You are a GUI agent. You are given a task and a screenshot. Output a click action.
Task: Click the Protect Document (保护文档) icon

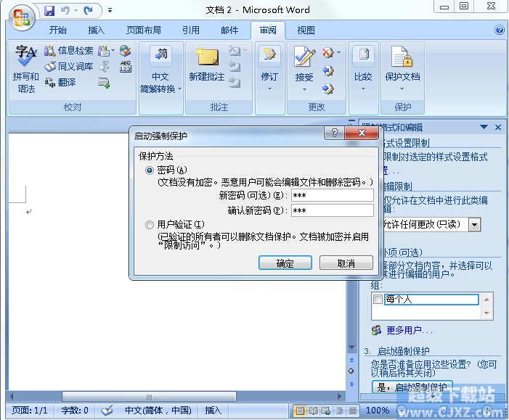click(402, 65)
